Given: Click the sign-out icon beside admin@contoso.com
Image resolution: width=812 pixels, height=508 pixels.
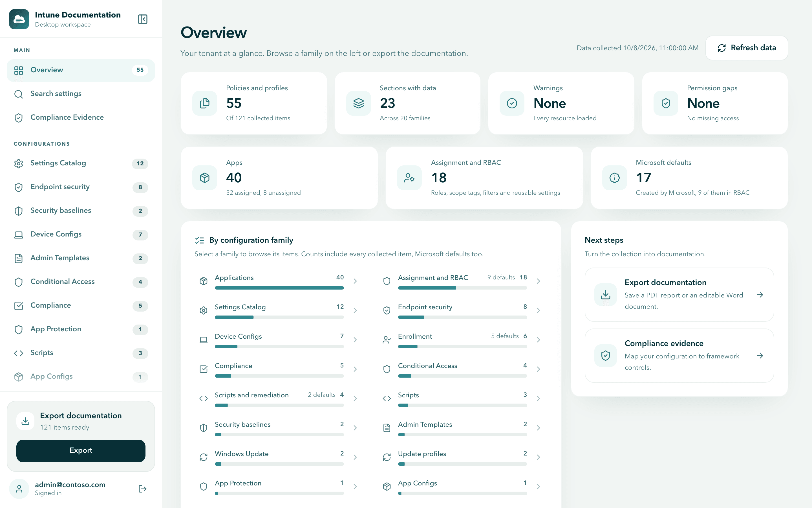Looking at the screenshot, I should click(143, 489).
